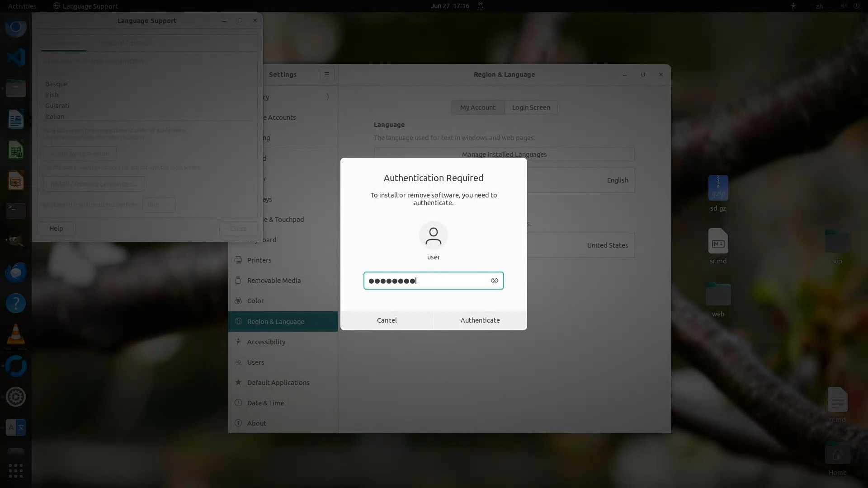Click the notification bell icon

[481, 6]
